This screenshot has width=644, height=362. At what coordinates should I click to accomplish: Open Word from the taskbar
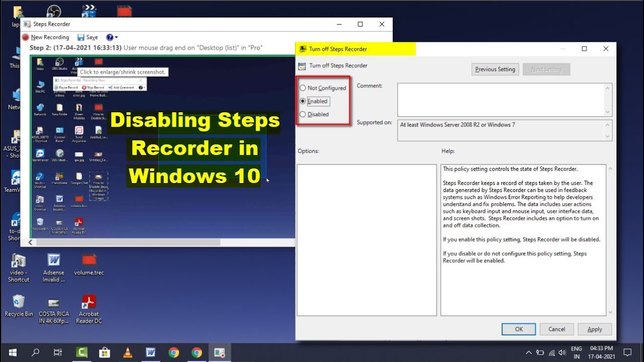tap(150, 352)
